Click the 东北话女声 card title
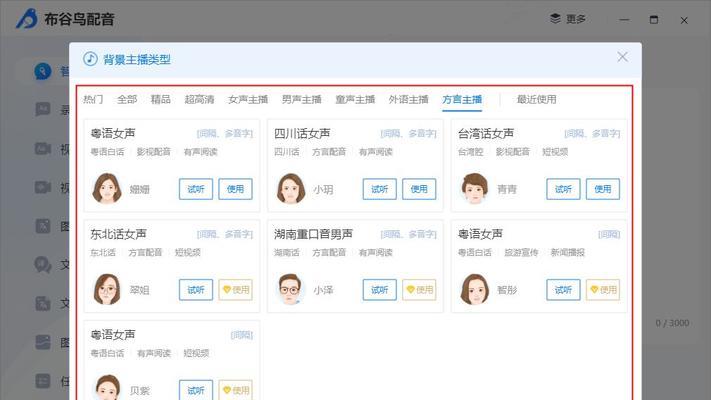The width and height of the screenshot is (711, 400). coord(118,234)
